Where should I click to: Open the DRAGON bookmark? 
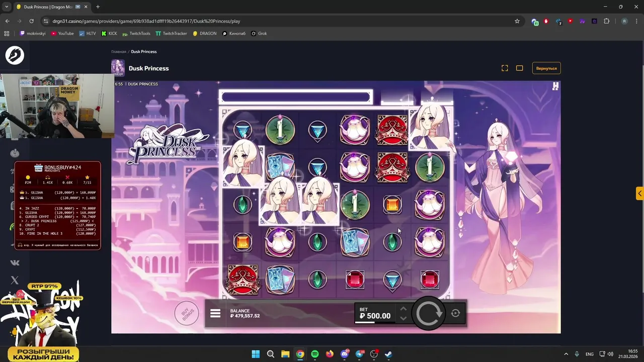204,34
